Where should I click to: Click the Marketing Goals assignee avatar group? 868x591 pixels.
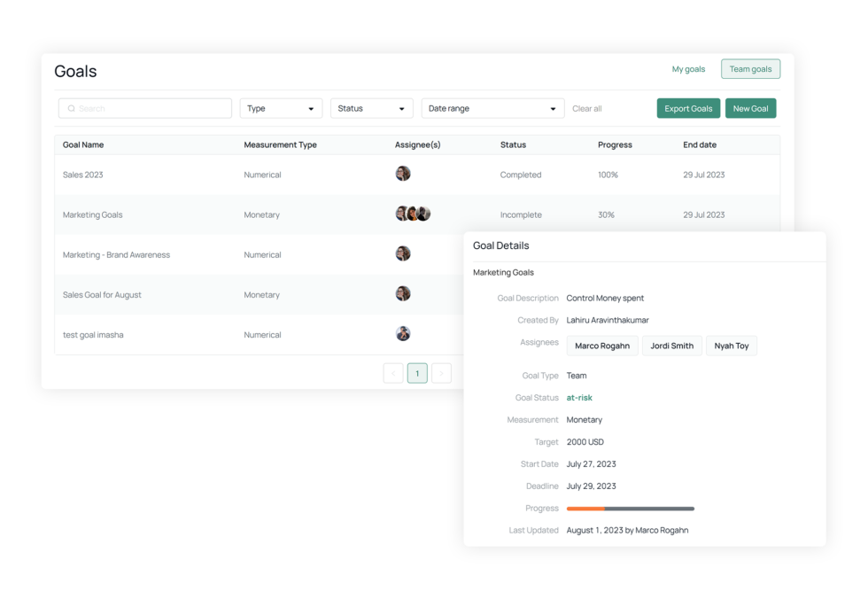[x=413, y=214]
